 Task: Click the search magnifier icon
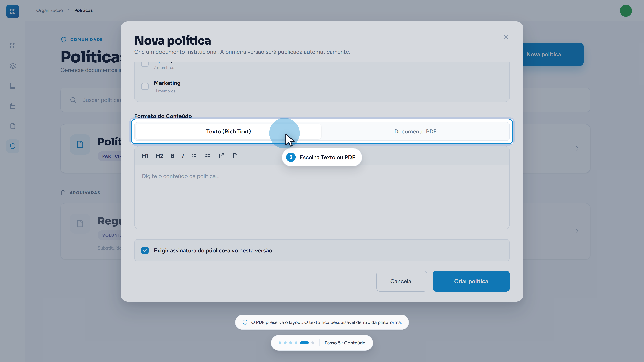click(73, 100)
